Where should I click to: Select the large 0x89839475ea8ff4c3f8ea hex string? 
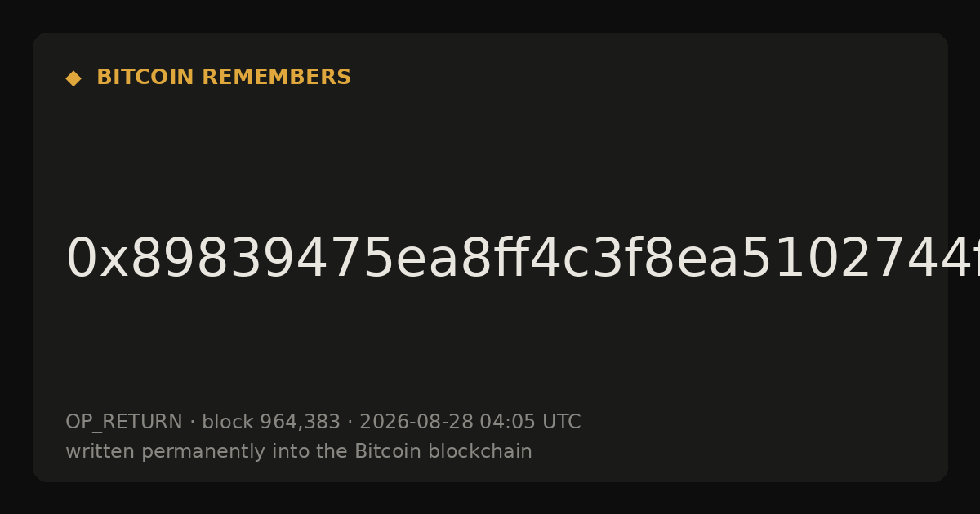[523, 259]
